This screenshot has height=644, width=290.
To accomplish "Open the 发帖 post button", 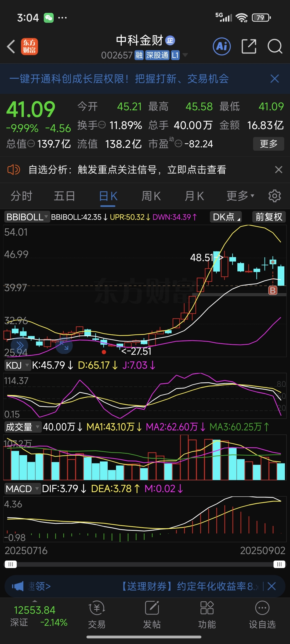I will click(x=152, y=614).
